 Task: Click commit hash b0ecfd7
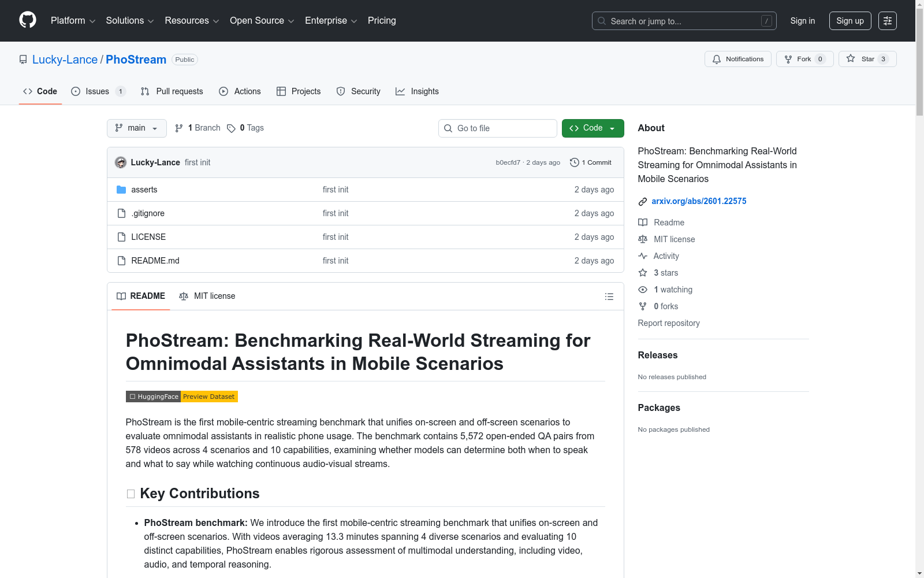(508, 162)
